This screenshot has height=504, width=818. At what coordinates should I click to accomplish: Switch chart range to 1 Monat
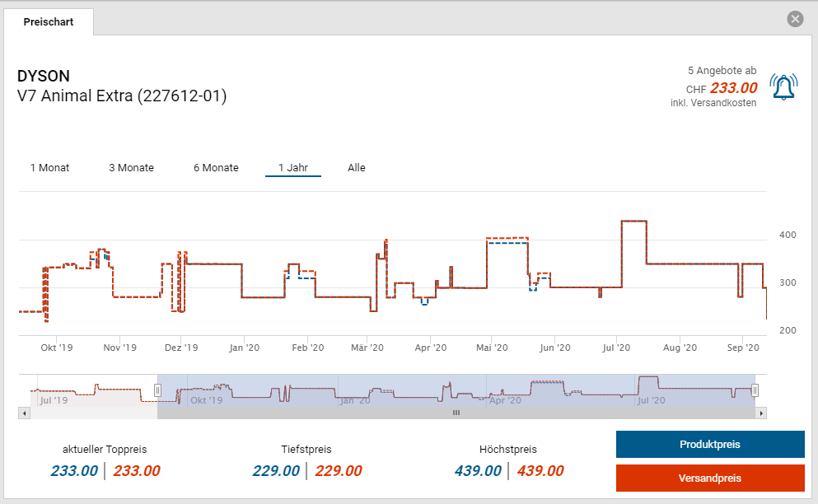[x=49, y=168]
